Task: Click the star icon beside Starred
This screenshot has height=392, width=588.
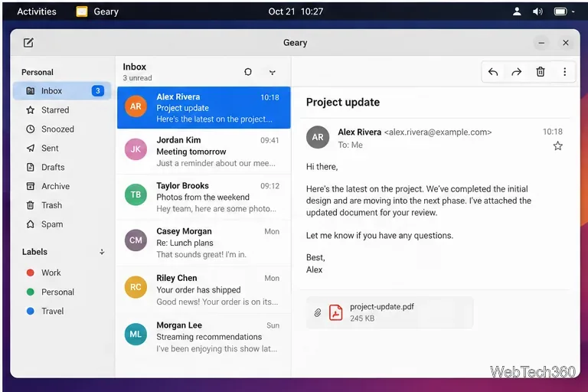Action: (31, 110)
